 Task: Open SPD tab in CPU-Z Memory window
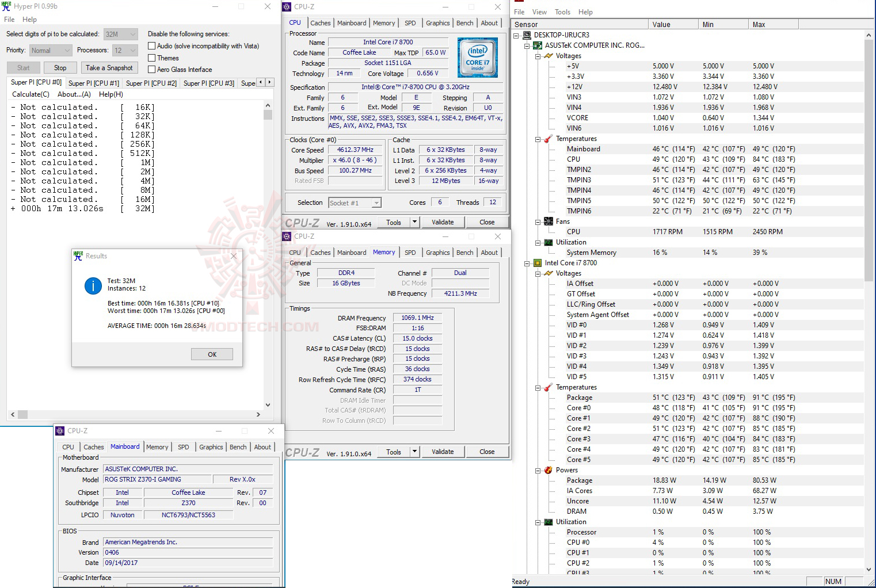[x=410, y=253]
